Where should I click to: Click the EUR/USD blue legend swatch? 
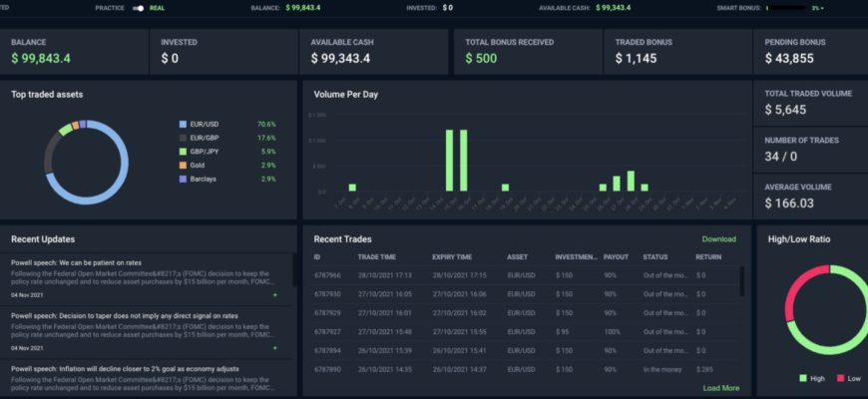pos(183,124)
